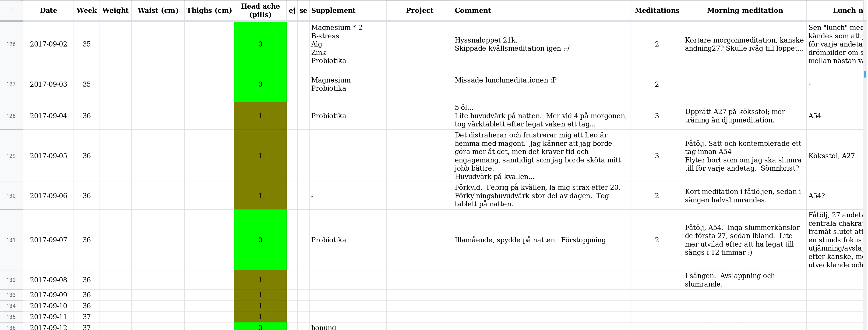Click green headache cell for 2017-09-07
Image resolution: width=868 pixels, height=330 pixels.
pos(260,240)
